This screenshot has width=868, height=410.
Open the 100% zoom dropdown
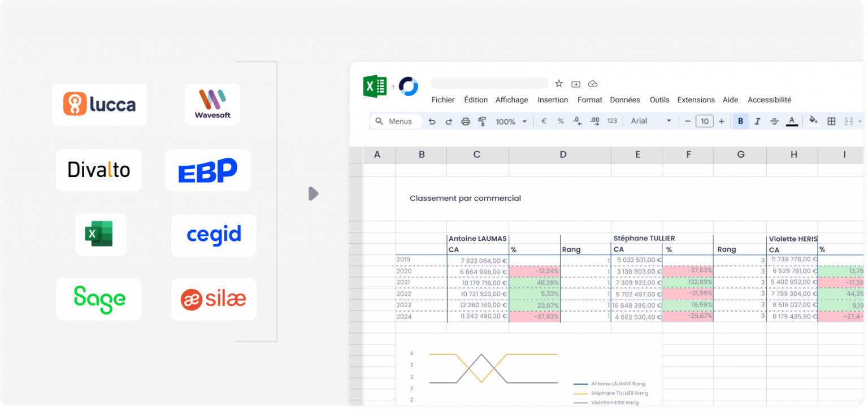click(511, 121)
